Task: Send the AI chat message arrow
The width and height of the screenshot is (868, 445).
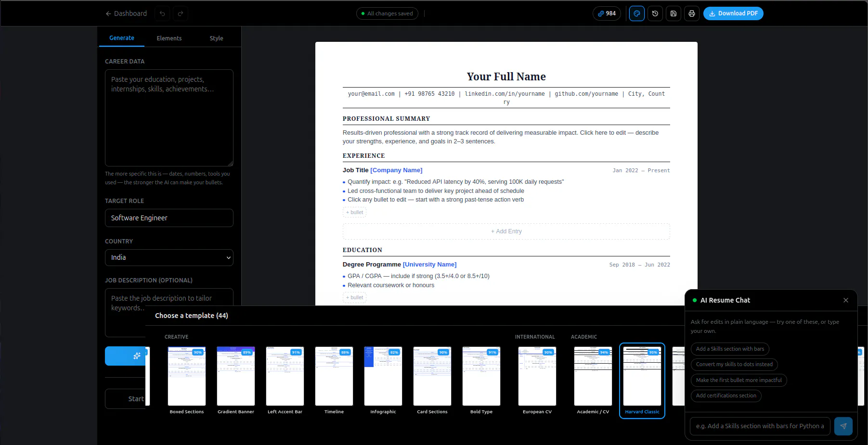Action: tap(843, 426)
